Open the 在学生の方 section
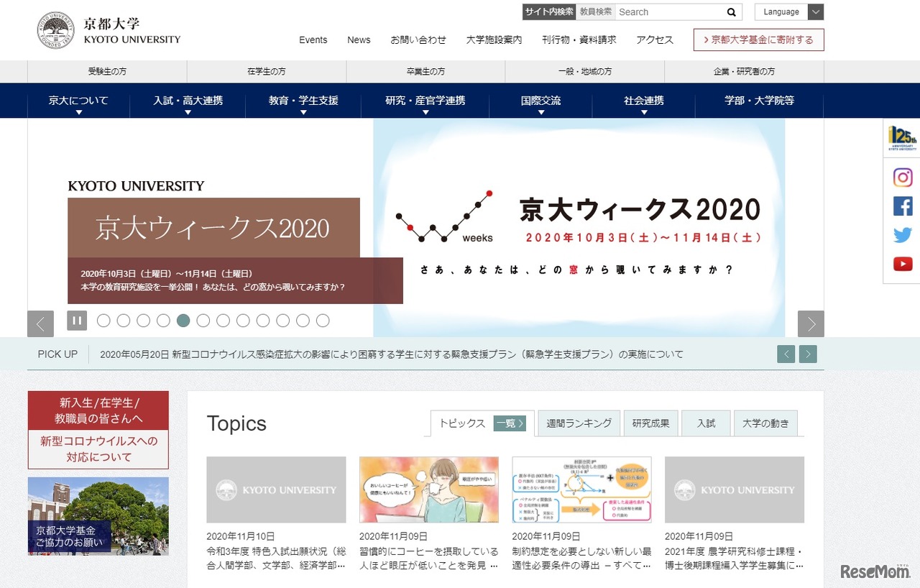The height and width of the screenshot is (588, 920). pyautogui.click(x=267, y=72)
